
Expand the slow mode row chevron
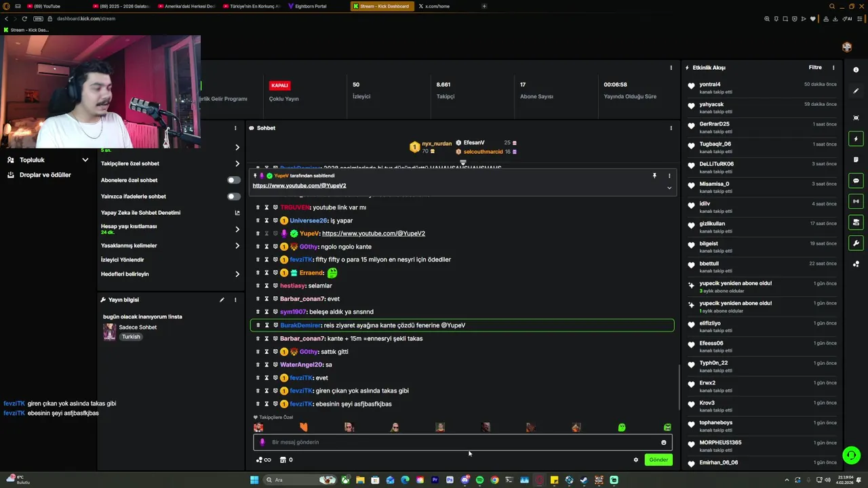coord(237,147)
